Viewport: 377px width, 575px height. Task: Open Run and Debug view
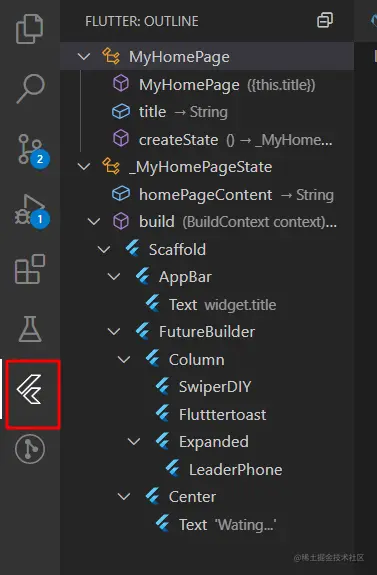click(32, 211)
